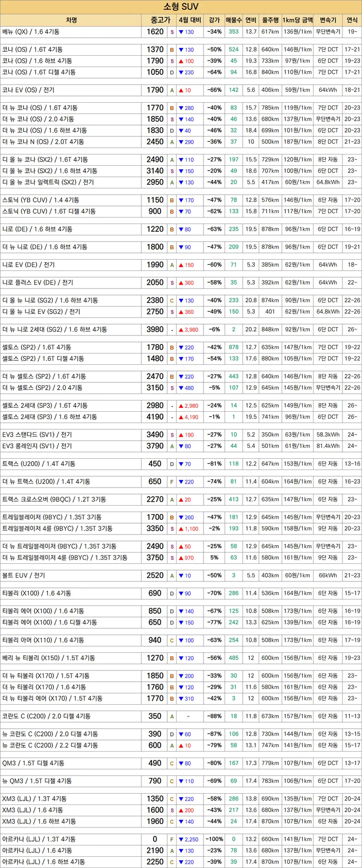
Task: Select '티볼리 아머 (X110) / 1.6 4기통'
Action: (x=43, y=640)
